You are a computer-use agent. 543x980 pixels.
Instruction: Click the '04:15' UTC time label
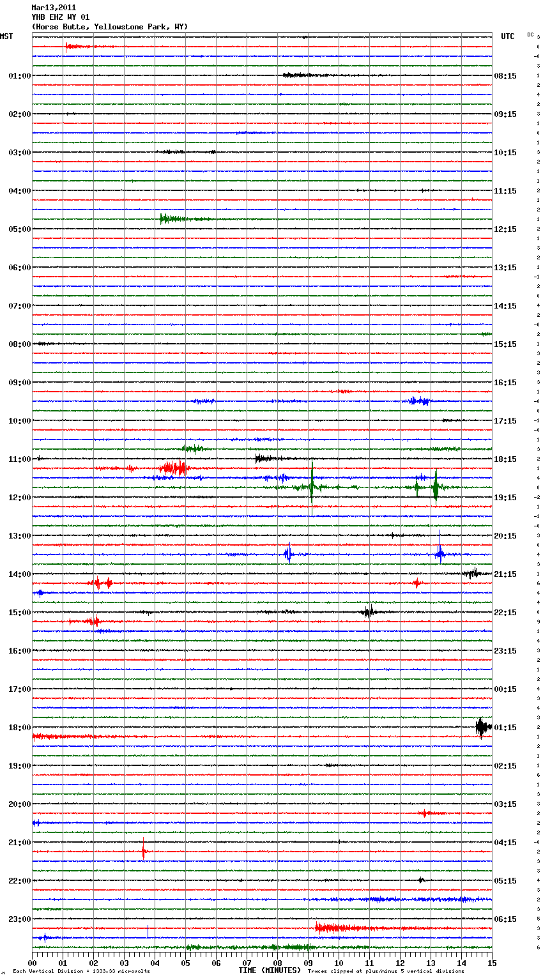coord(505,843)
